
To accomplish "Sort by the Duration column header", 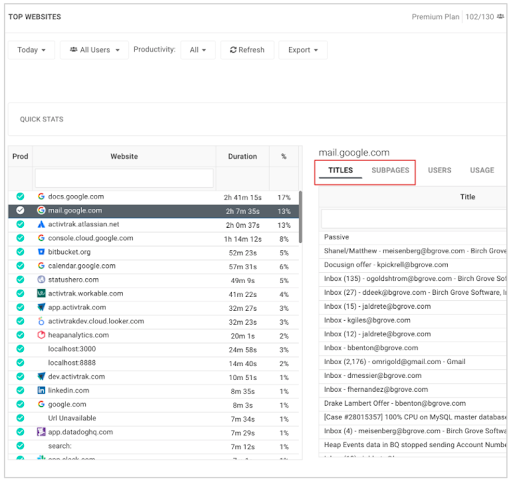I will [x=242, y=156].
